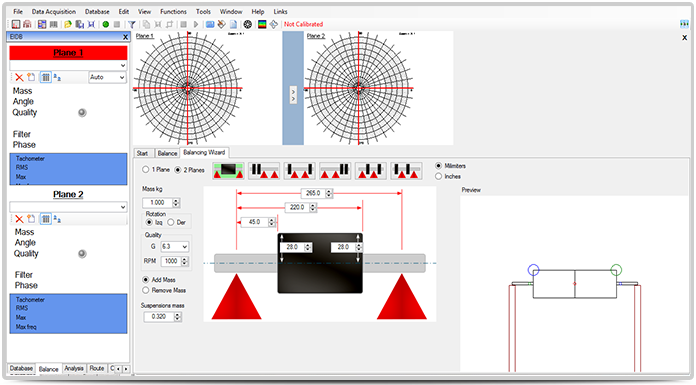Screen dimensions: 696x385
Task: Adjust the Suspensions mass spinner arrows
Action: click(178, 317)
